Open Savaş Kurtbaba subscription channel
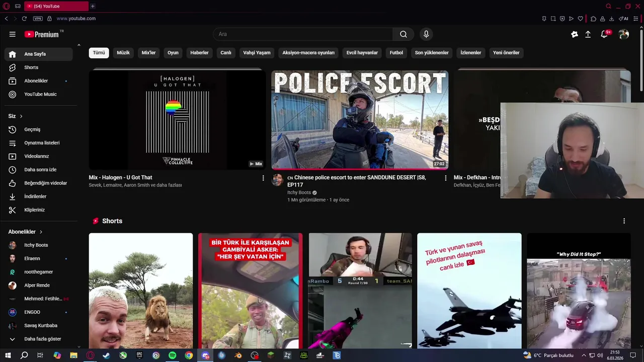This screenshot has width=644, height=362. pyautogui.click(x=38, y=325)
